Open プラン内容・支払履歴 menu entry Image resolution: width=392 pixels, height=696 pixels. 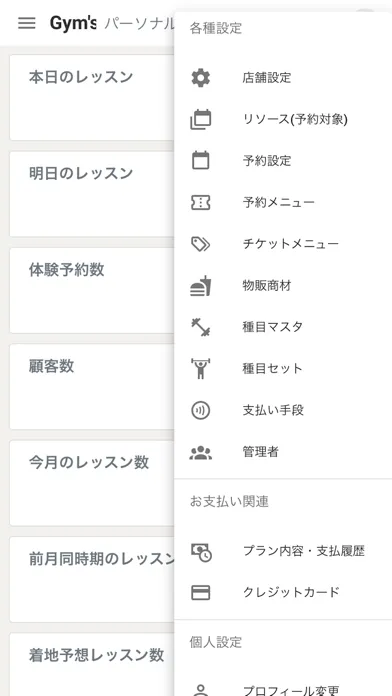283,551
